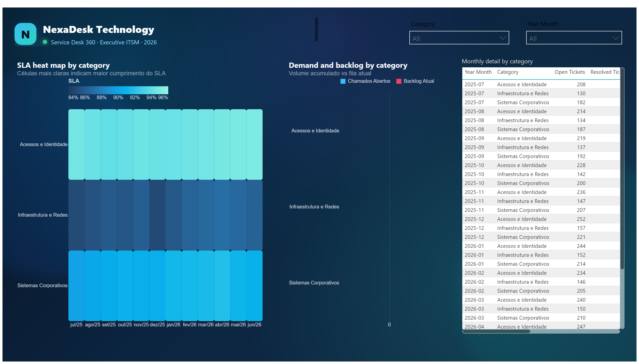
Task: Click heat map row label Sistemas Corporativos
Action: 42,285
